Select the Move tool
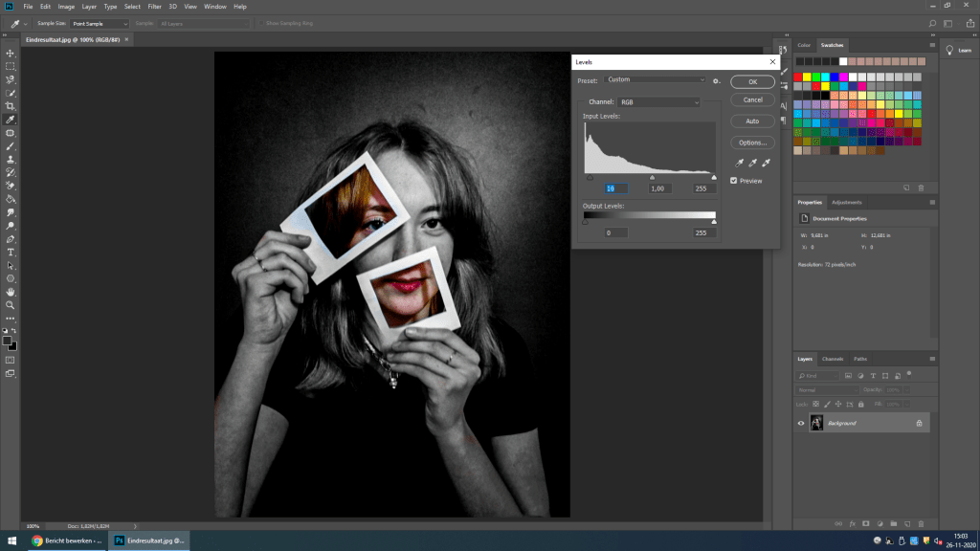The height and width of the screenshot is (551, 980). [x=11, y=54]
